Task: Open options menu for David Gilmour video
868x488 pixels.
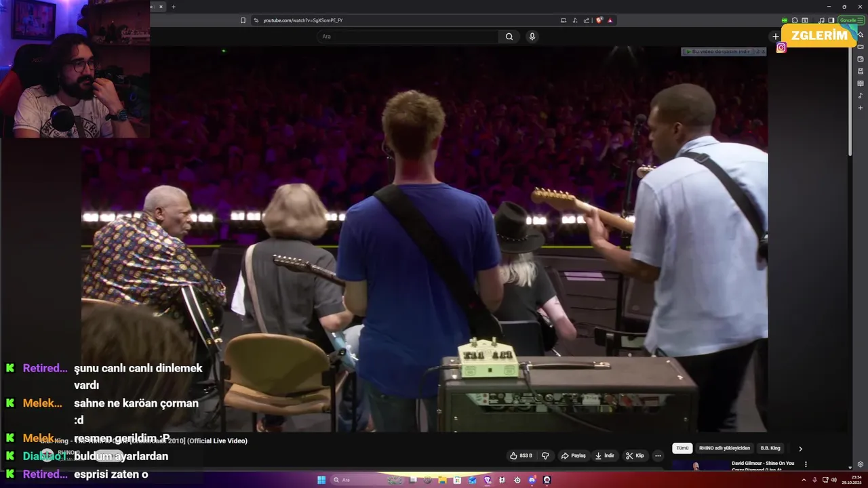Action: click(x=806, y=464)
